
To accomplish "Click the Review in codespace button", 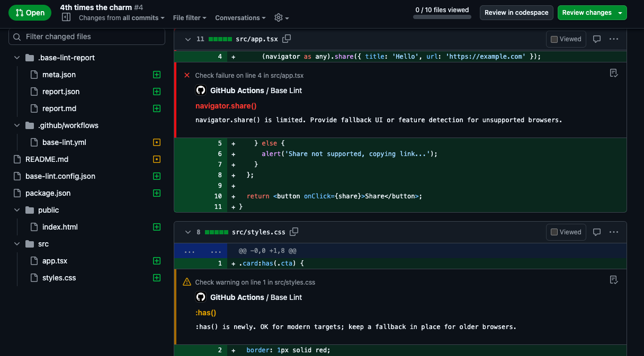I will point(516,13).
